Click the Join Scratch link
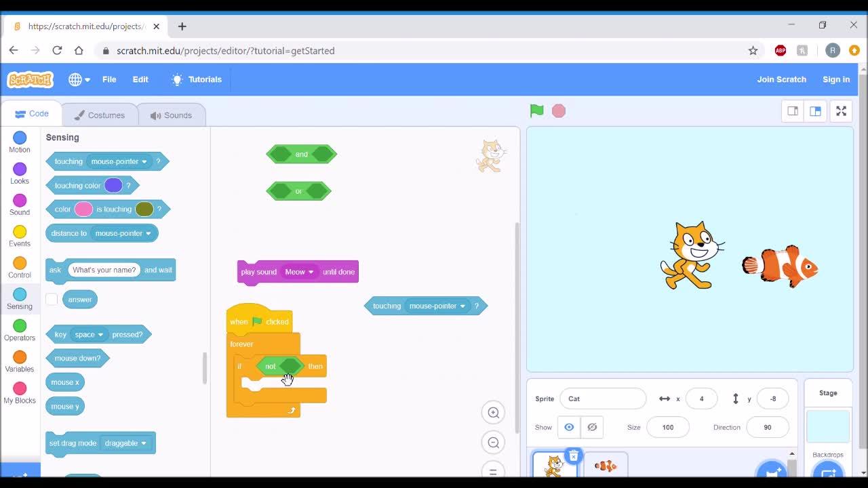 point(782,79)
